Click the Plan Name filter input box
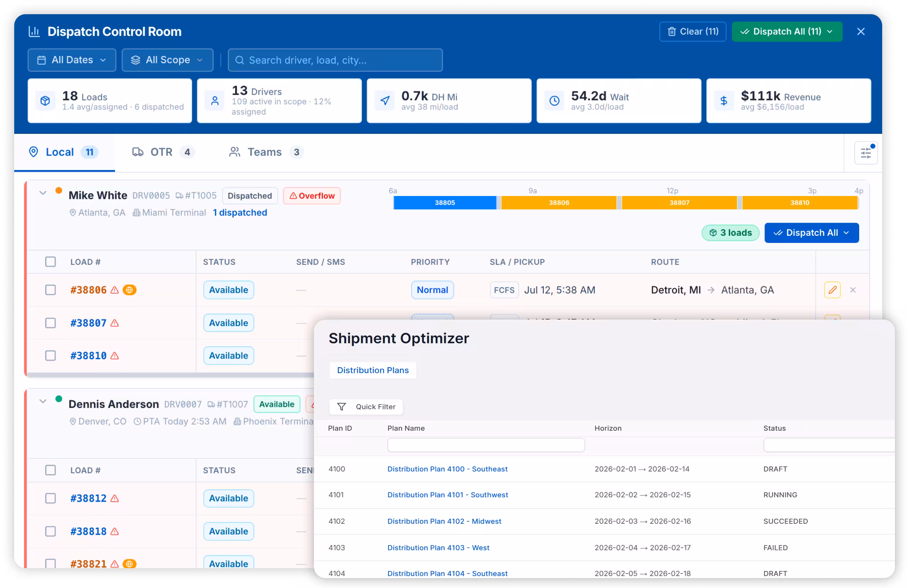The image size is (912, 588). (486, 445)
